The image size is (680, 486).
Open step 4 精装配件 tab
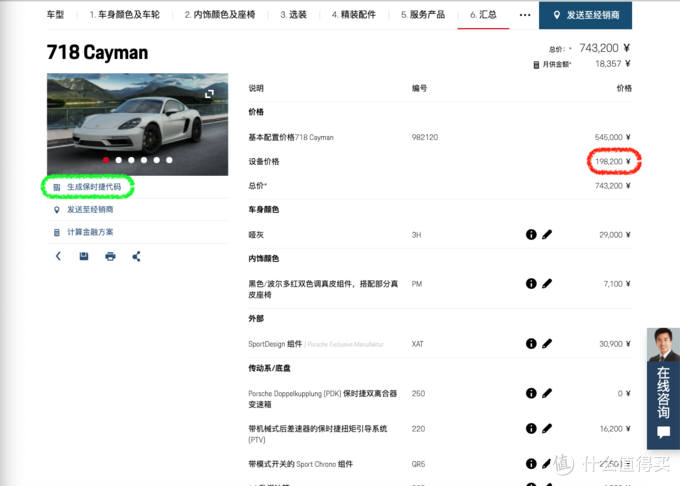pyautogui.click(x=354, y=15)
